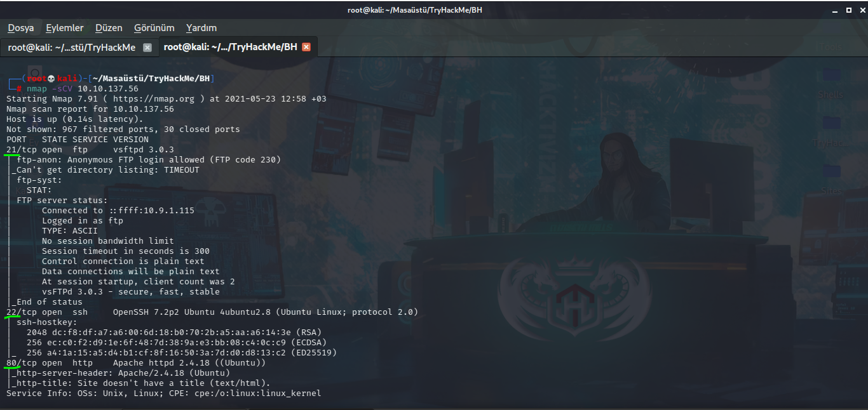Click the 'vsFTPd 3.0.3 - secure, fast, stable' line

tap(131, 292)
